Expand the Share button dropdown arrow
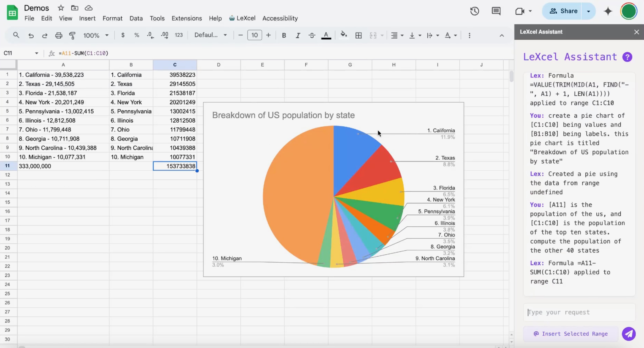This screenshot has width=644, height=348. pos(588,11)
